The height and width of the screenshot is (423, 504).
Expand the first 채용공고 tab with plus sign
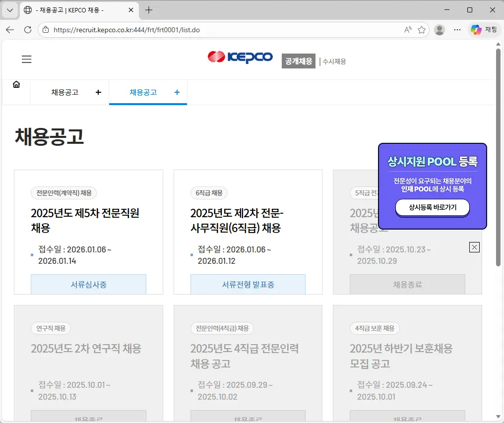(98, 92)
